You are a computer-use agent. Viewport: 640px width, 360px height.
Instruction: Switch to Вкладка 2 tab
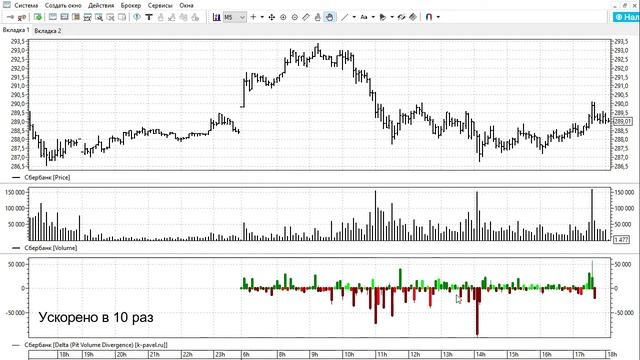(x=48, y=31)
